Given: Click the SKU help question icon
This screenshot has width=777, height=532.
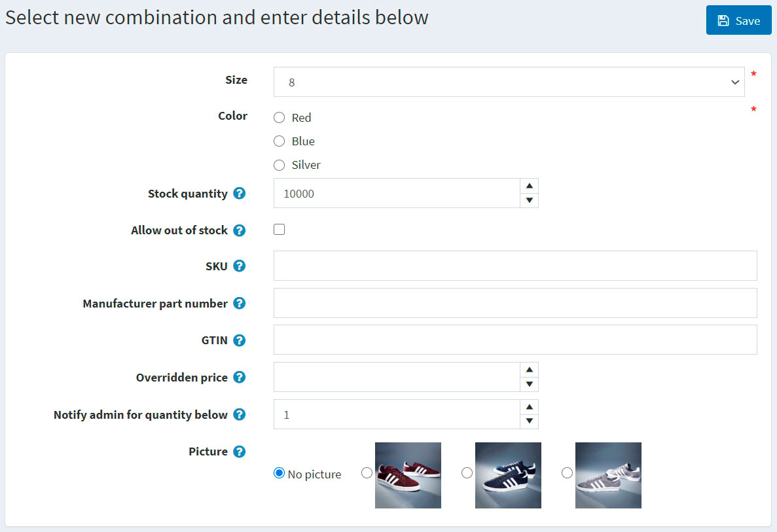Looking at the screenshot, I should (x=240, y=266).
